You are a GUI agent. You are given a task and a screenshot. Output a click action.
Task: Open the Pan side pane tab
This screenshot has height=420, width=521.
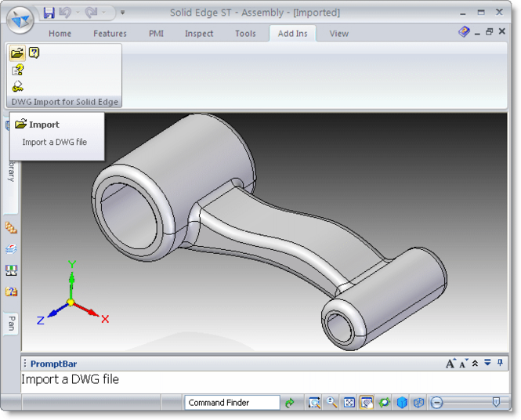click(12, 324)
